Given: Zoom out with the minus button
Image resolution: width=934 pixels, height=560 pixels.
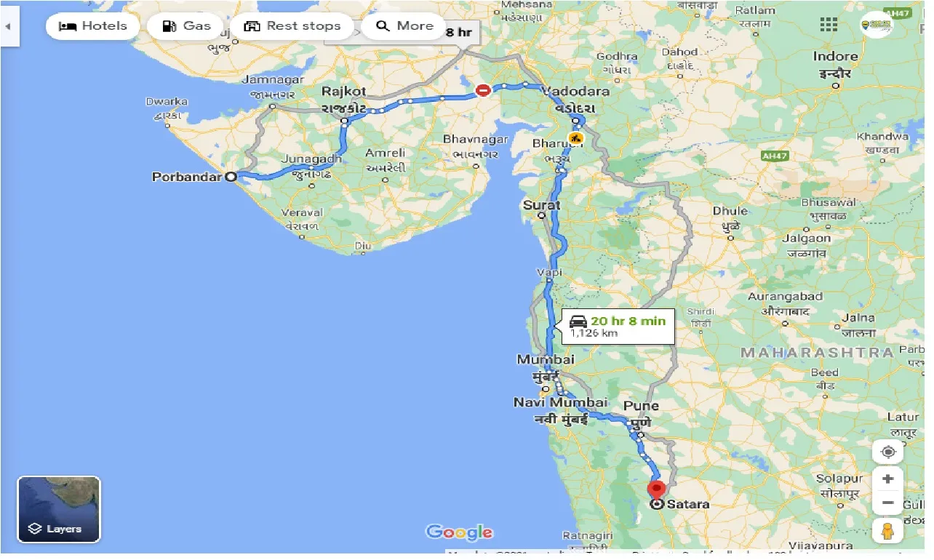Looking at the screenshot, I should click(x=887, y=503).
